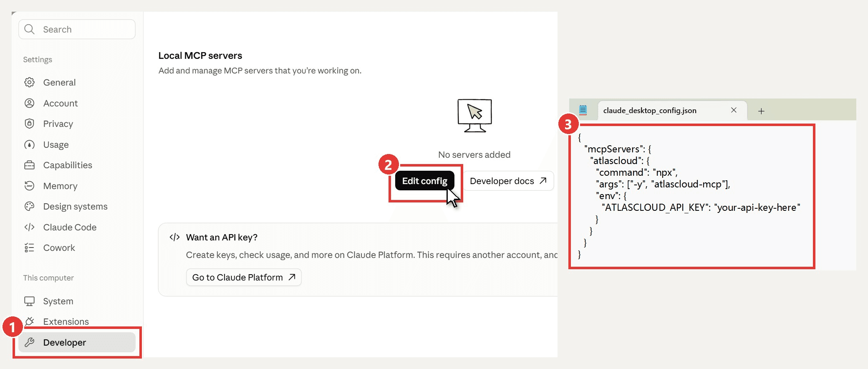868x369 pixels.
Task: Click the Cowork checklist icon
Action: [x=29, y=248]
